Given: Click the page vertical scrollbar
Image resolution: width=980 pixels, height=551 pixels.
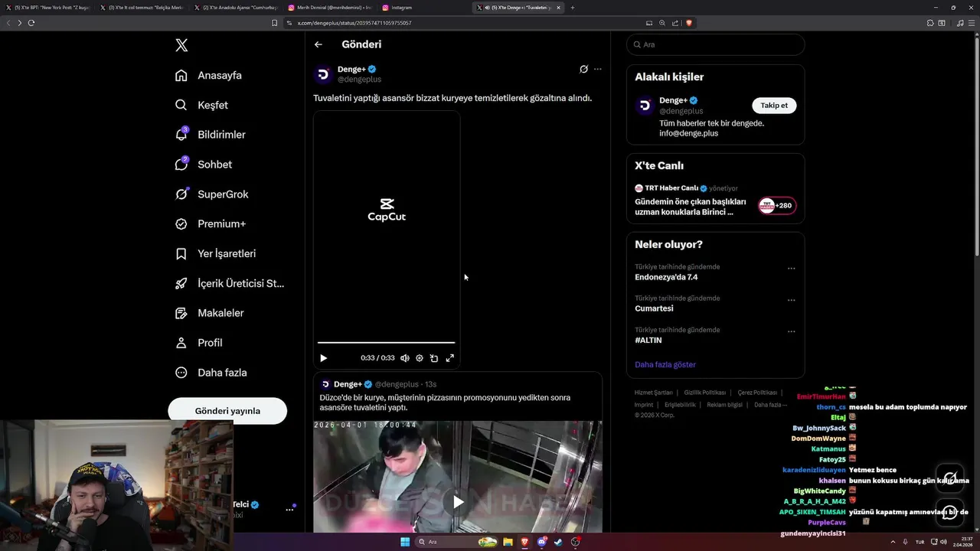Looking at the screenshot, I should [976, 145].
